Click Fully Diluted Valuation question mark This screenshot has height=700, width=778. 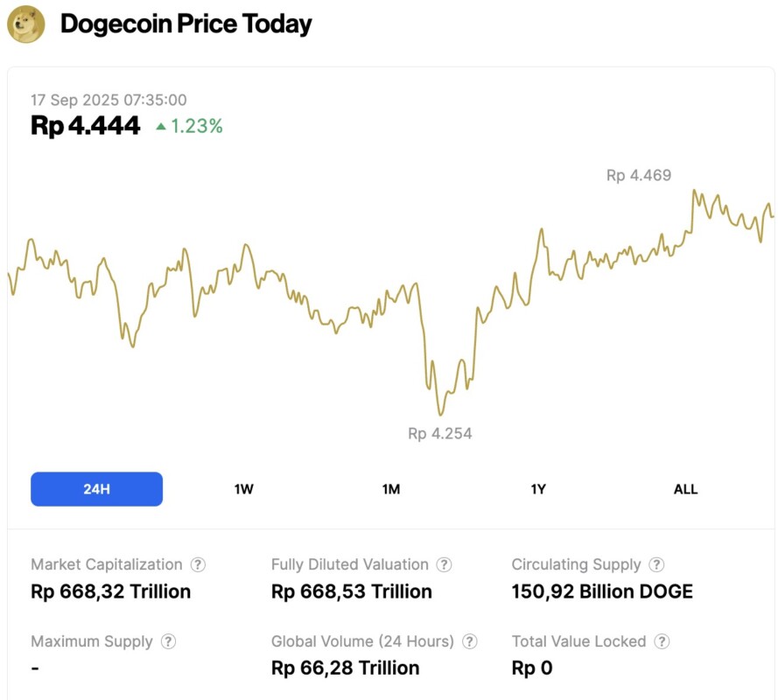[x=444, y=564]
